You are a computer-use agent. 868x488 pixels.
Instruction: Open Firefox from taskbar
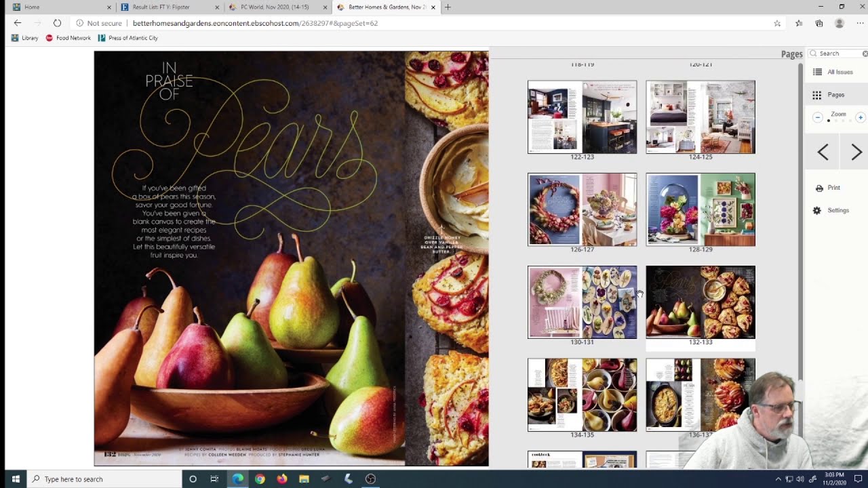282,479
